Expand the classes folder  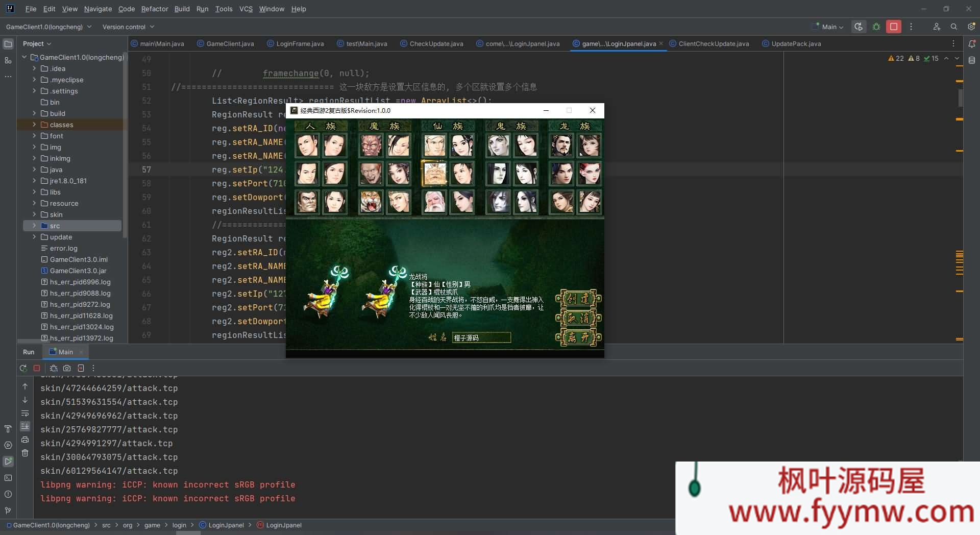34,125
